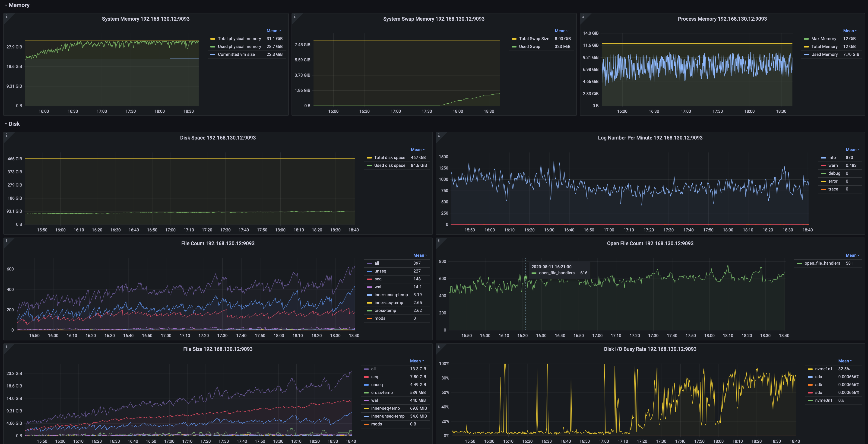Click info icon on File Count panel

click(6, 241)
